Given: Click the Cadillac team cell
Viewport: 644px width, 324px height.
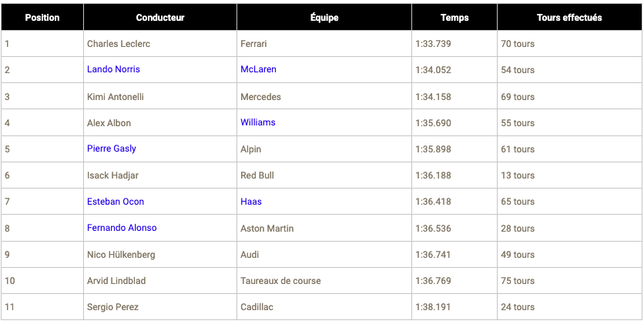Looking at the screenshot, I should click(257, 307).
